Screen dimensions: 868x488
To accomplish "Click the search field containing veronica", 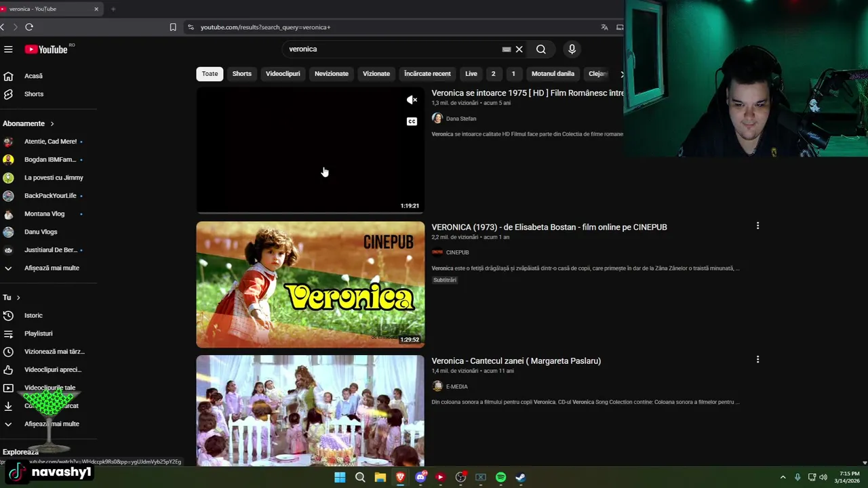I will [393, 49].
